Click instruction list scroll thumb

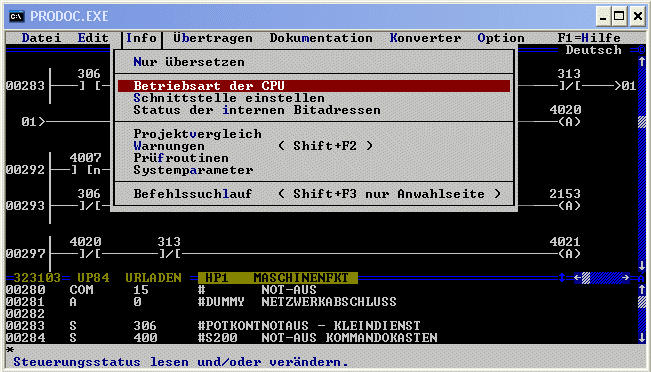(641, 302)
